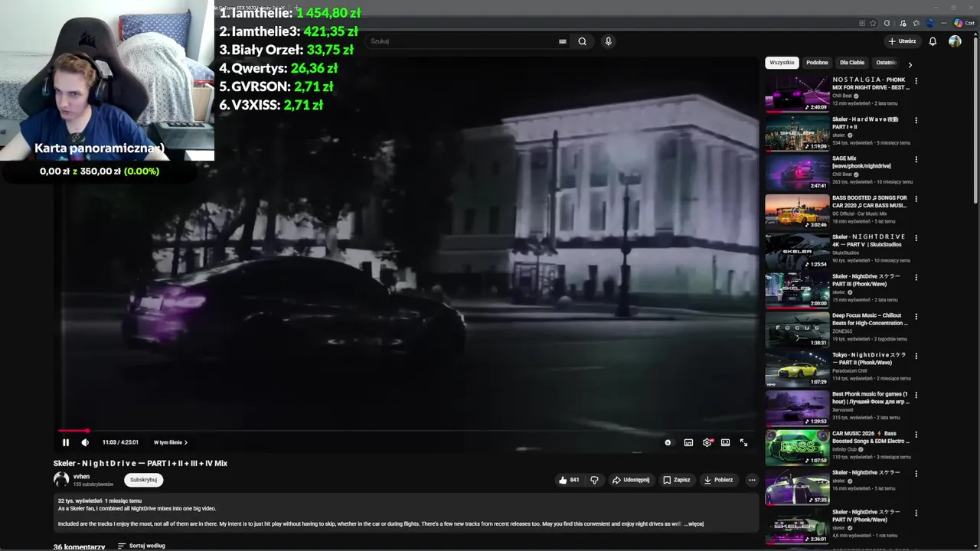The width and height of the screenshot is (980, 551).
Task: Start voice search with microphone
Action: 609,41
